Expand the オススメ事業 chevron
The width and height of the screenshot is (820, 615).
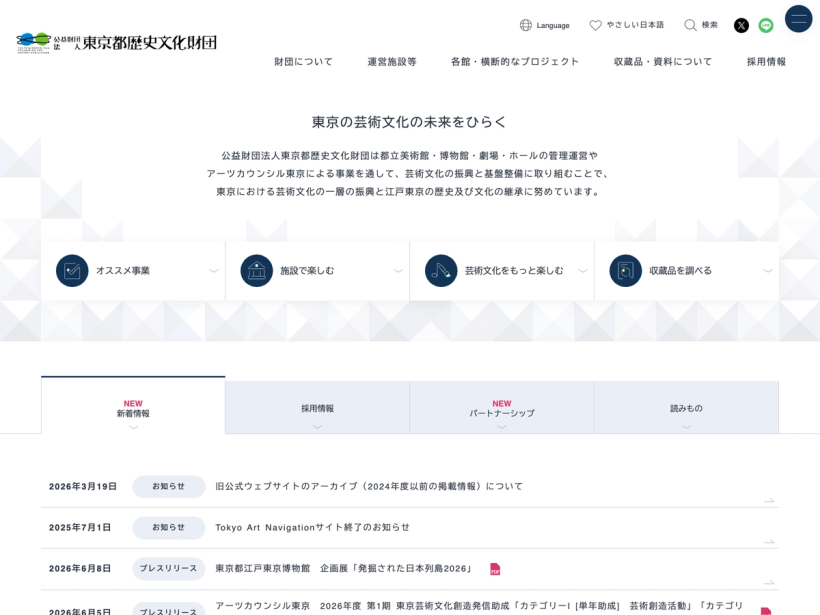coord(213,271)
